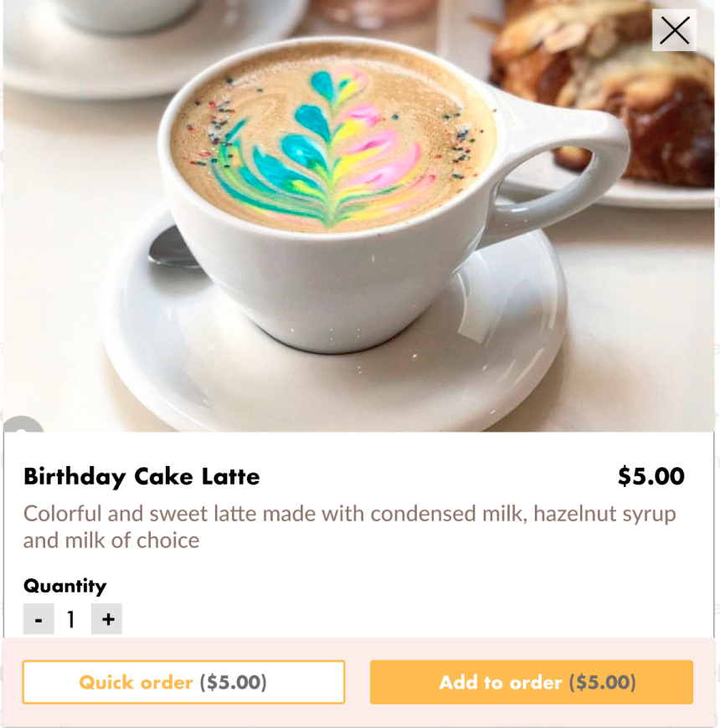Viewport: 720px width, 728px height.
Task: Add the latte via Add to order
Action: pos(531,682)
